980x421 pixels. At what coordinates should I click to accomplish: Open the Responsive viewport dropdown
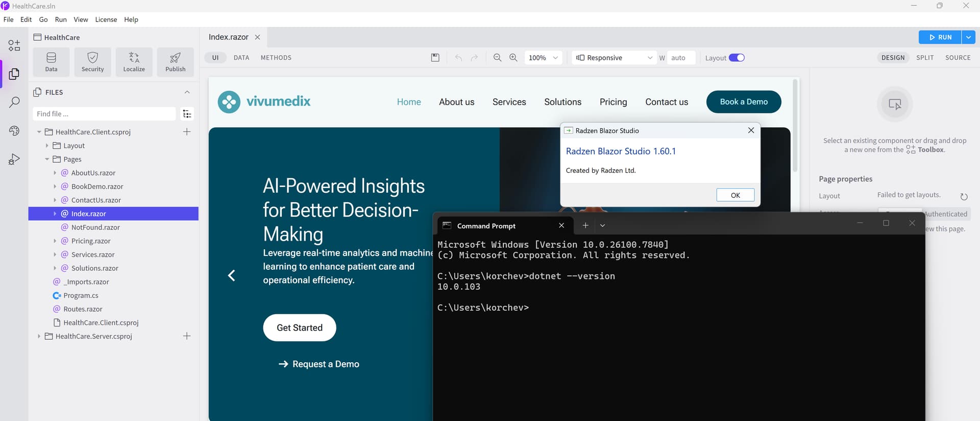(x=614, y=58)
